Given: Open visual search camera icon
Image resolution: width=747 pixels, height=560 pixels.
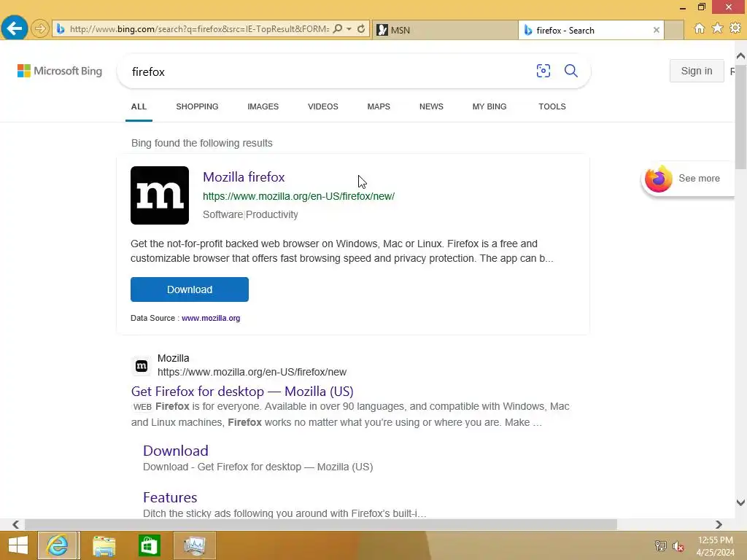Looking at the screenshot, I should (543, 71).
